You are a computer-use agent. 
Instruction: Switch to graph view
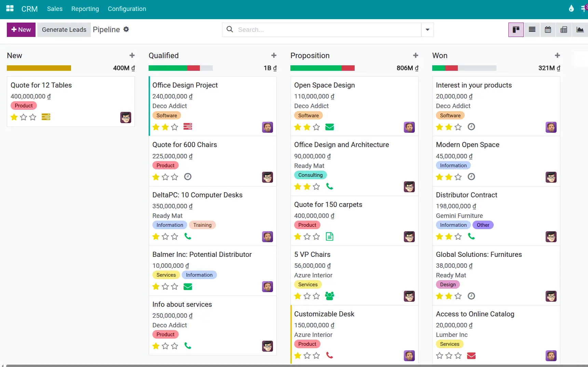(580, 30)
